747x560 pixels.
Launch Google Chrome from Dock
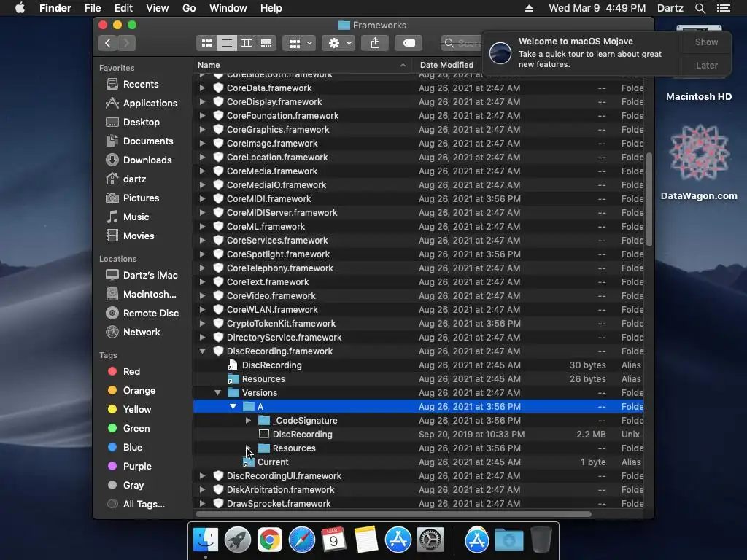click(x=270, y=540)
